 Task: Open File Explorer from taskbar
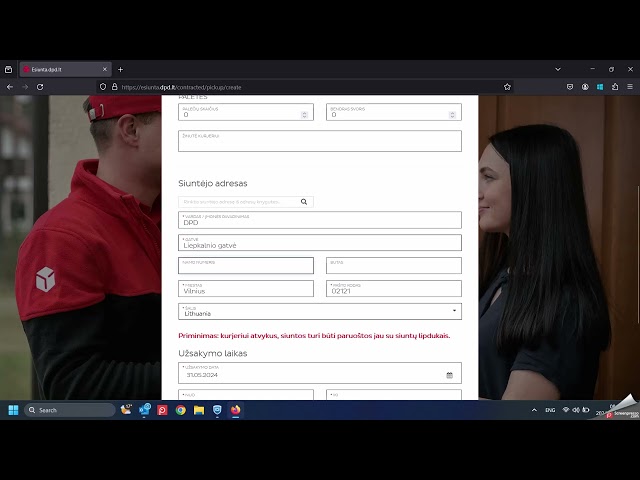click(199, 410)
